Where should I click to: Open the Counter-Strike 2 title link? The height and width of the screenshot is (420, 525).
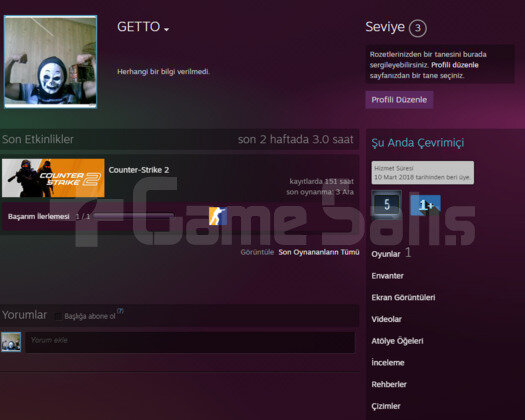[139, 170]
